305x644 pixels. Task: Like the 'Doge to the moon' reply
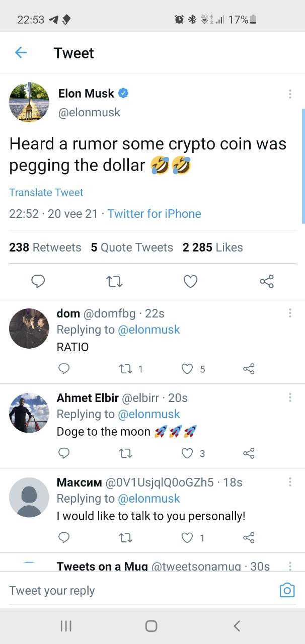(x=187, y=454)
